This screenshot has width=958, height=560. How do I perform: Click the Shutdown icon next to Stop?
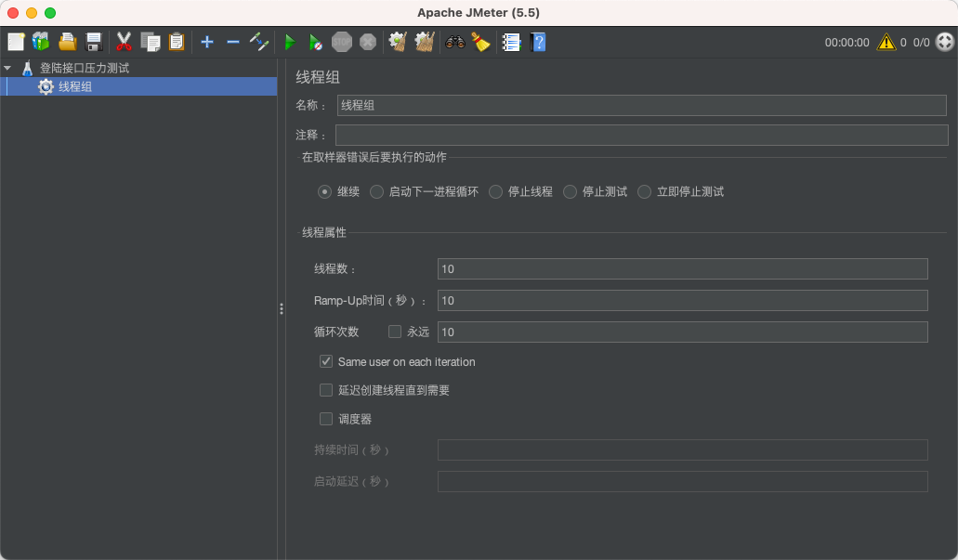click(x=367, y=42)
